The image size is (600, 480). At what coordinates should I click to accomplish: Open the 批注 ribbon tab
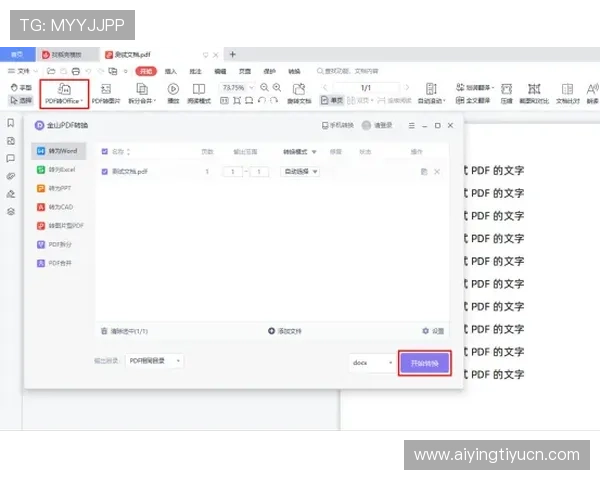coord(195,71)
